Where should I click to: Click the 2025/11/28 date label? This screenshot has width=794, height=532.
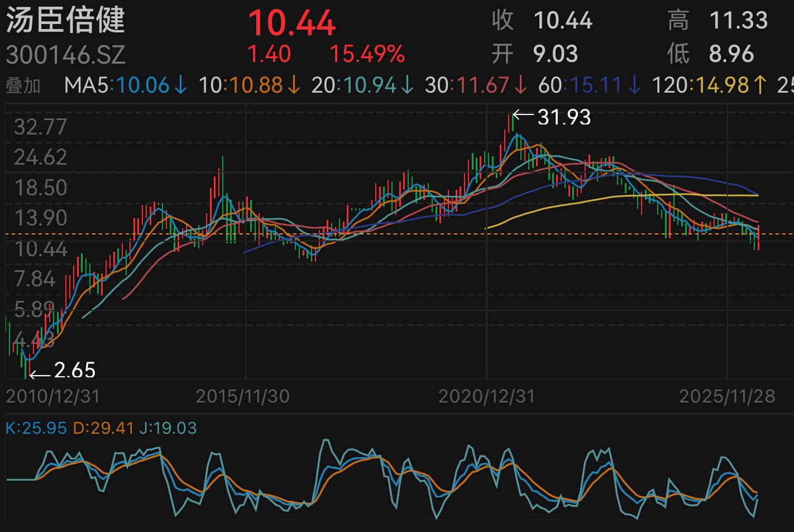(x=727, y=396)
